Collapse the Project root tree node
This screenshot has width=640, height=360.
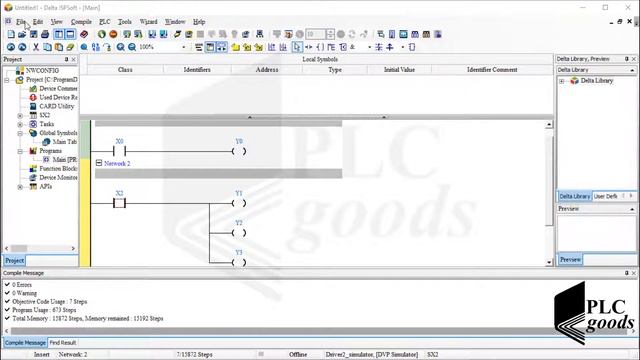[7, 80]
